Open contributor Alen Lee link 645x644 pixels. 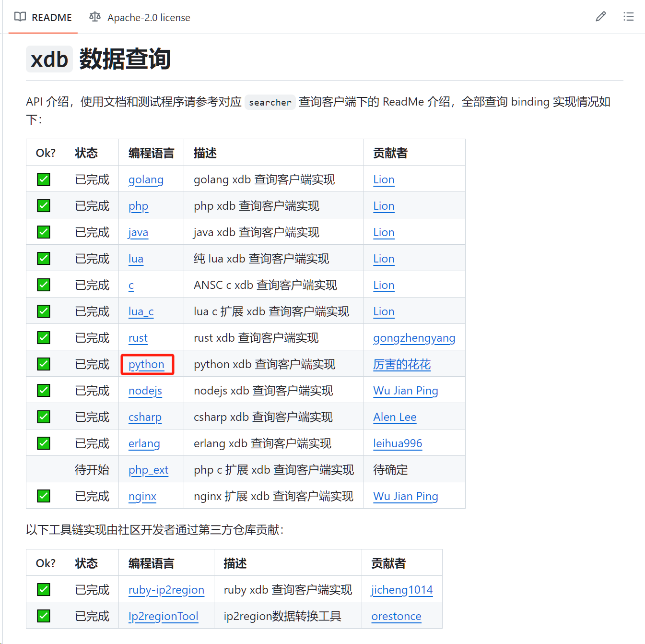395,417
